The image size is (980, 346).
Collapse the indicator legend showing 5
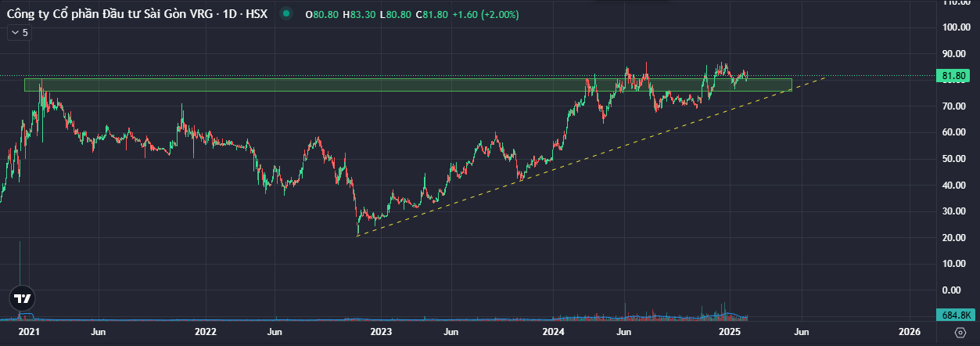(x=19, y=33)
